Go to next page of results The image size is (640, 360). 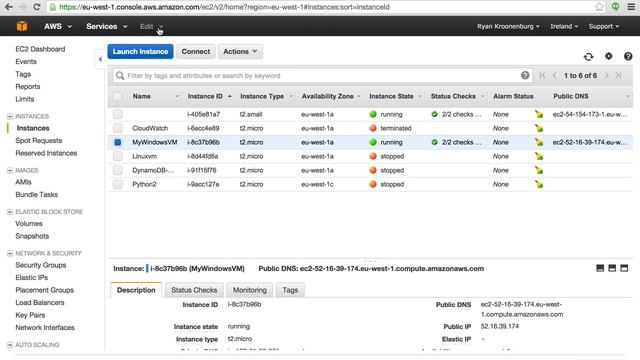(607, 75)
